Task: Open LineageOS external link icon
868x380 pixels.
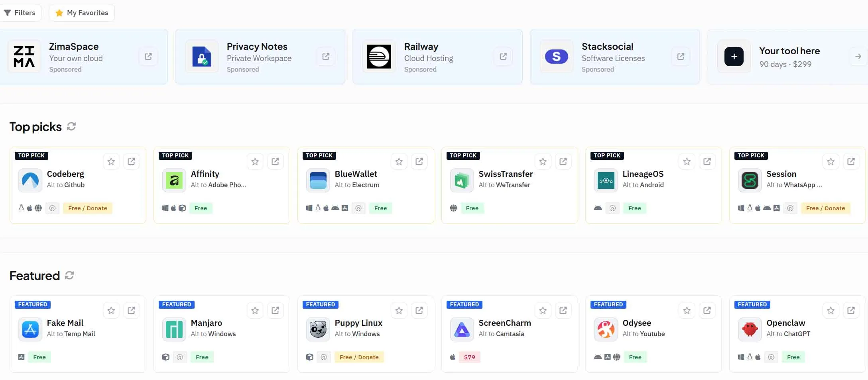Action: [707, 161]
